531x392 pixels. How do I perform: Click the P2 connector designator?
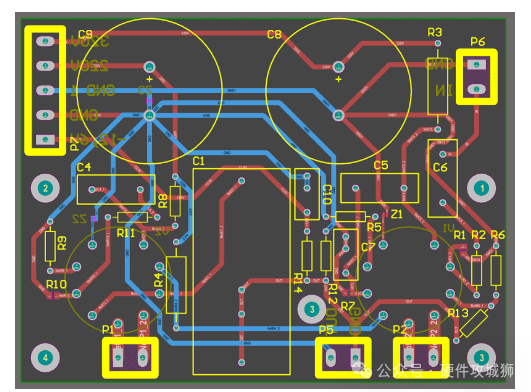pos(399,329)
